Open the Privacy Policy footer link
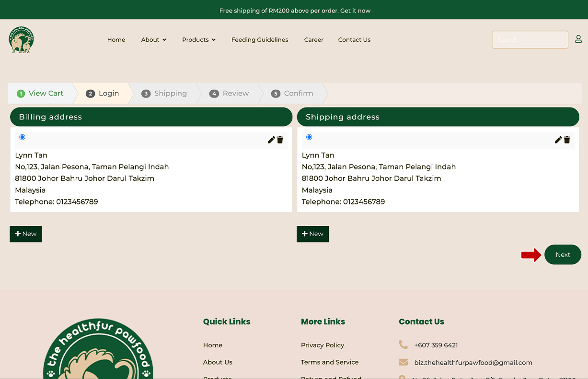This screenshot has width=588, height=379. (323, 345)
